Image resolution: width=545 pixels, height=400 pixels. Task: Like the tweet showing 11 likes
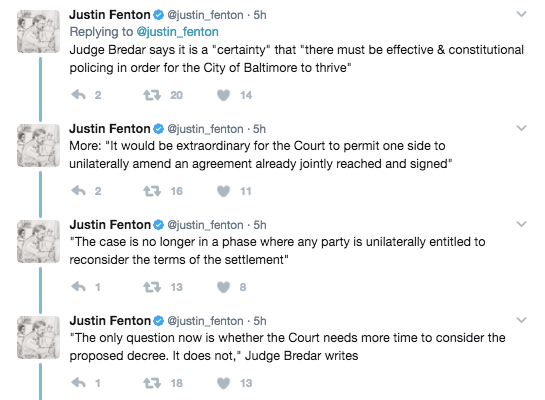tap(223, 191)
